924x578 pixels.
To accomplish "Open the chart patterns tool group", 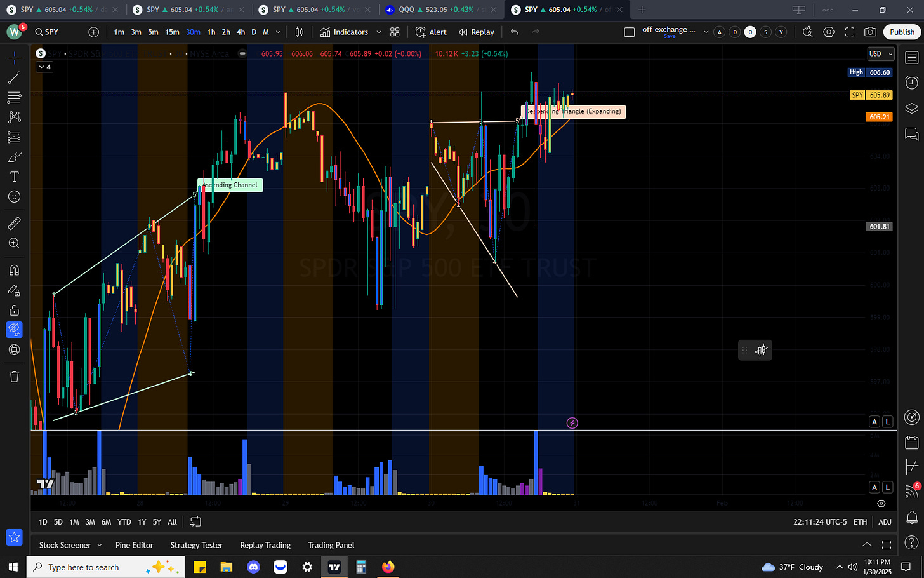I will coord(14,118).
